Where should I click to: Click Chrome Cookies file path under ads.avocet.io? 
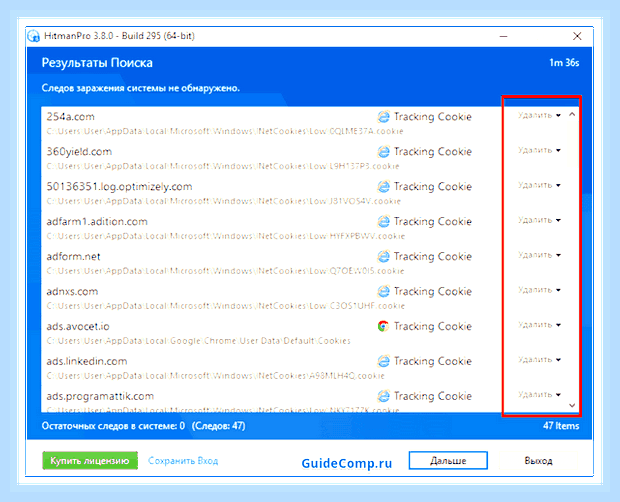pos(198,341)
